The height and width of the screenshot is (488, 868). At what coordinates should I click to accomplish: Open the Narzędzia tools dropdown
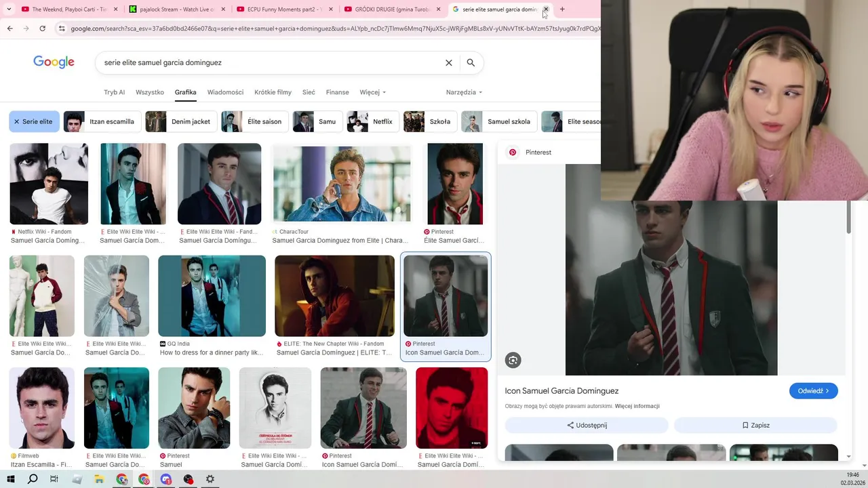[x=464, y=92]
